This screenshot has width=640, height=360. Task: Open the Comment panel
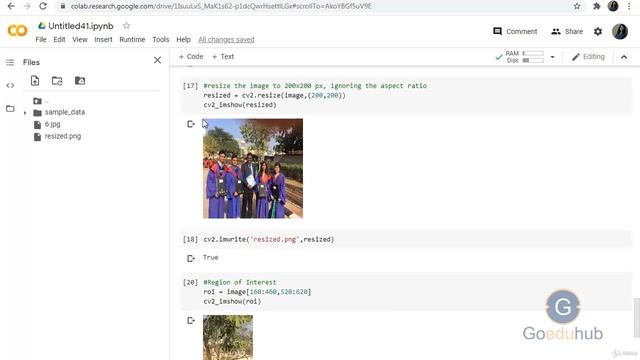(x=515, y=31)
